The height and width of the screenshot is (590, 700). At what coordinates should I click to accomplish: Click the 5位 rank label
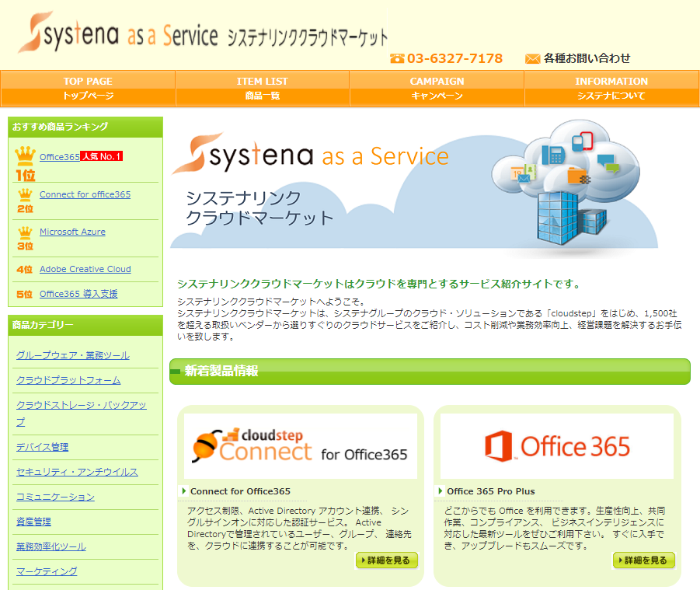(25, 295)
